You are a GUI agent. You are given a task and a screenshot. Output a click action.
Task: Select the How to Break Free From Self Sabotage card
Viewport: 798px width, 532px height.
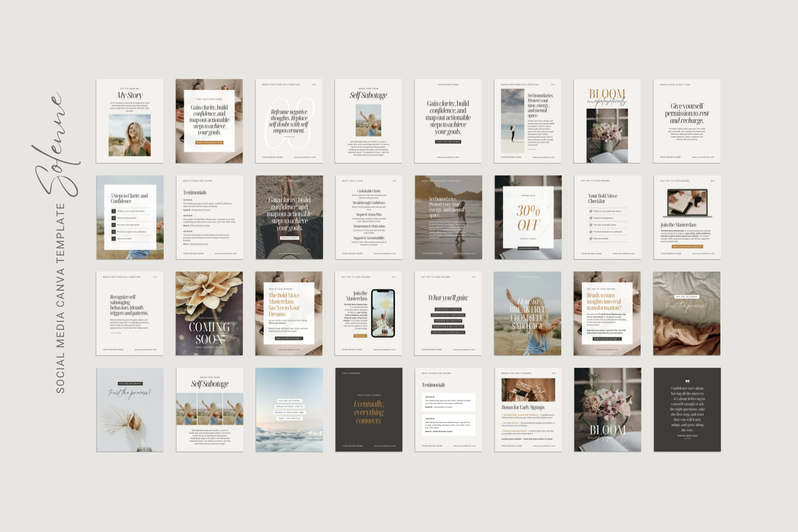point(528,313)
